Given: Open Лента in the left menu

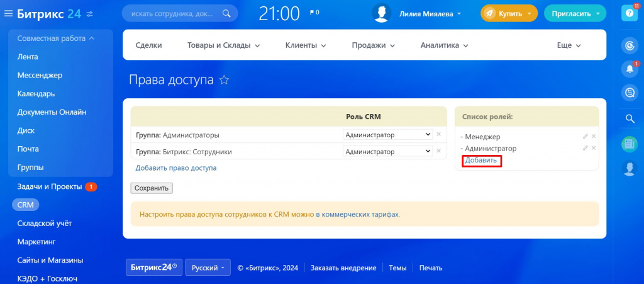Looking at the screenshot, I should [x=28, y=57].
